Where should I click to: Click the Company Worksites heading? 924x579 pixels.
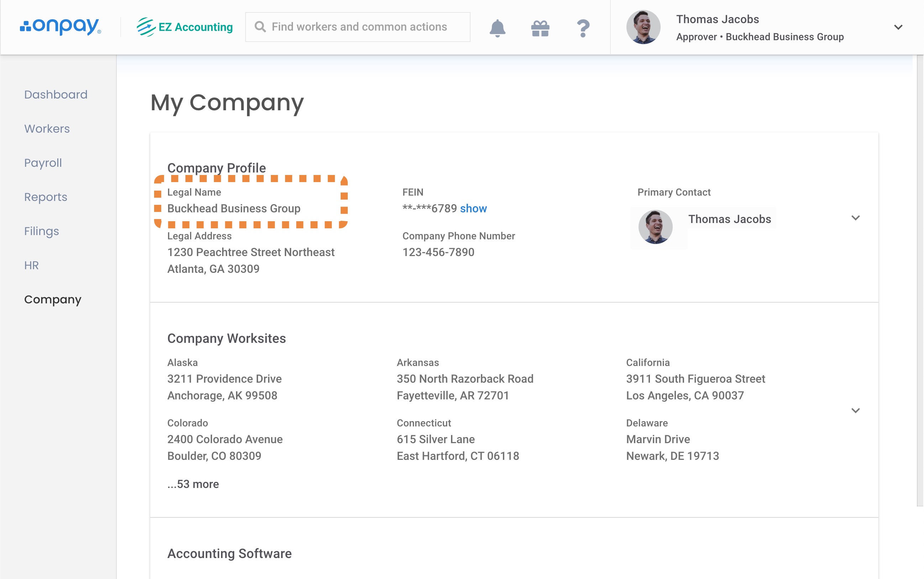[226, 338]
